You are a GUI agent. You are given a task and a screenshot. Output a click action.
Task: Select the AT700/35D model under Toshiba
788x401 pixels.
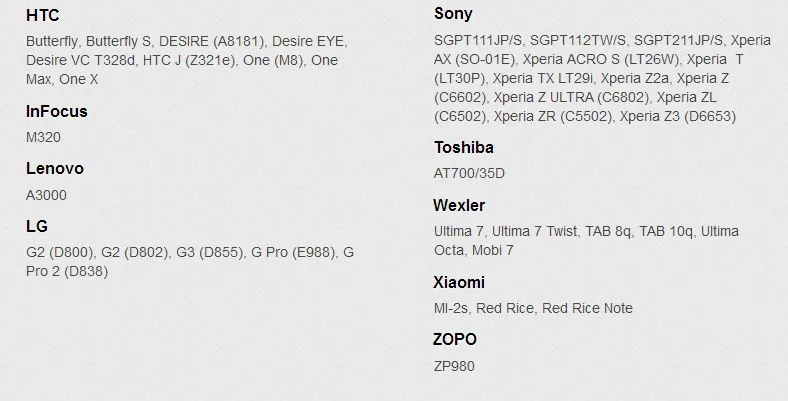point(469,173)
